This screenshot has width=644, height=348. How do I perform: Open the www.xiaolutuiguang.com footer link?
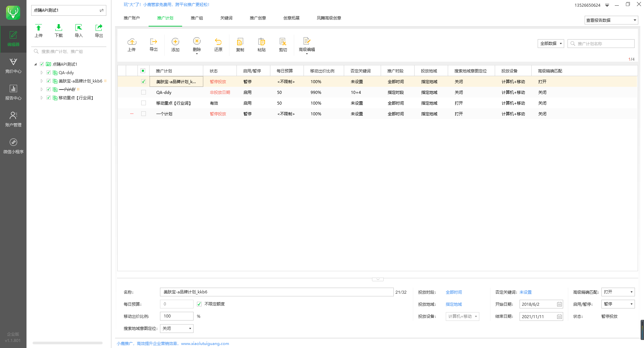pos(205,344)
